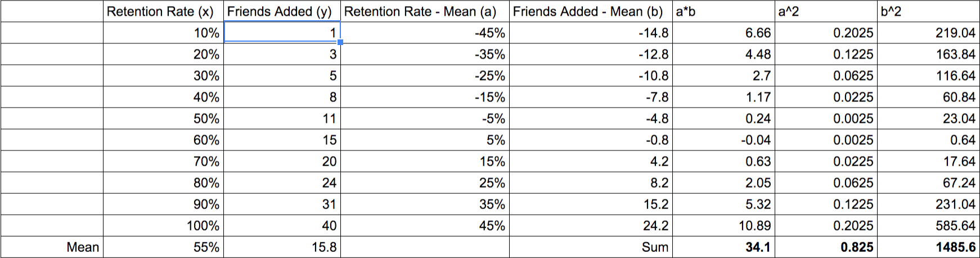Click the Mean row label cell

pyautogui.click(x=52, y=247)
